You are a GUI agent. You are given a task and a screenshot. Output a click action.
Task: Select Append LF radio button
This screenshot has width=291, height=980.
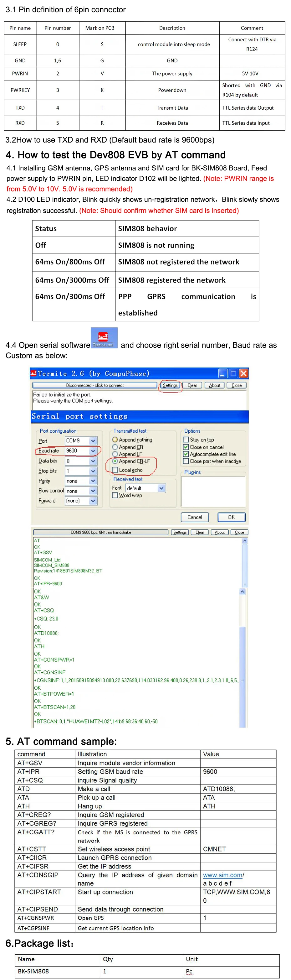tap(115, 454)
